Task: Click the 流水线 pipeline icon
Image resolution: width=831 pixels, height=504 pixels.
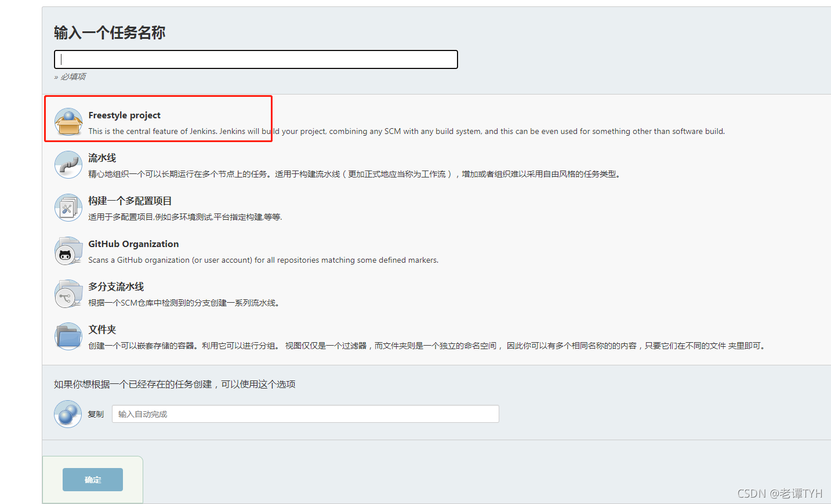Action: click(68, 165)
